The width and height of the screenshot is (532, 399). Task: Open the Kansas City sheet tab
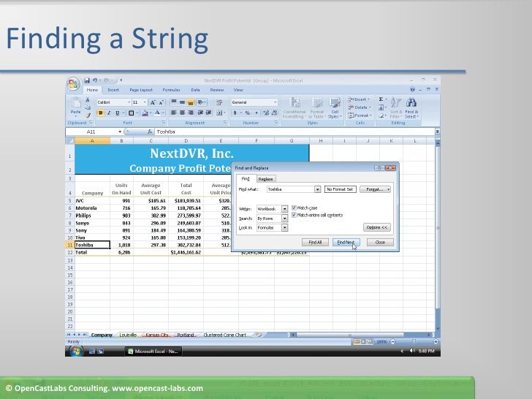(156, 335)
